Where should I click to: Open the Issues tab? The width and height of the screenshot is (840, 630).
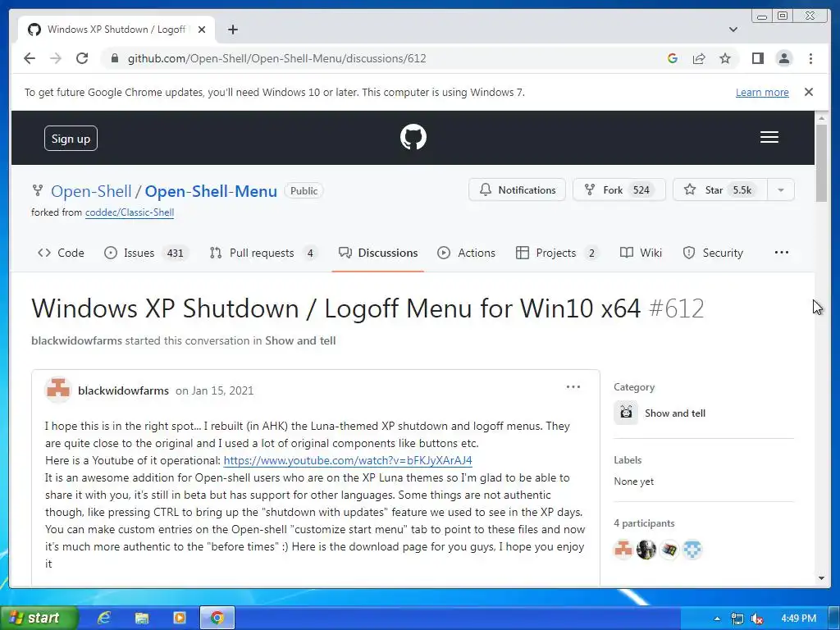pos(145,253)
